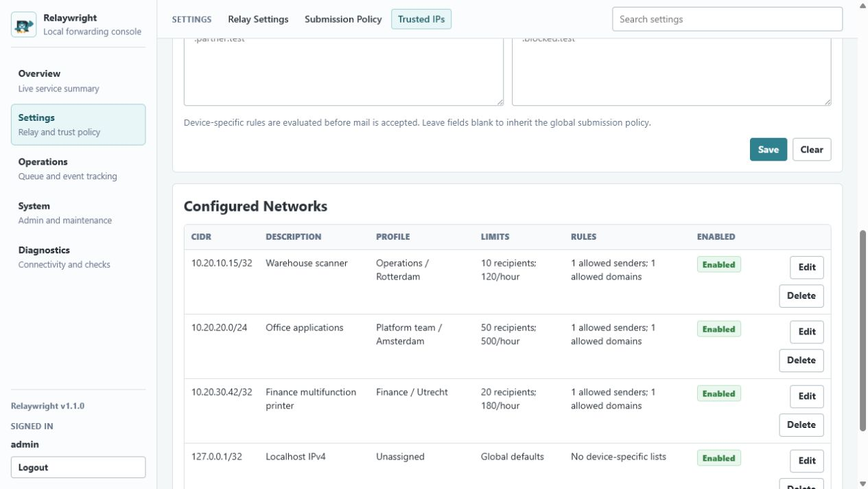Focus the Search settings field
The height and width of the screenshot is (489, 868).
727,19
